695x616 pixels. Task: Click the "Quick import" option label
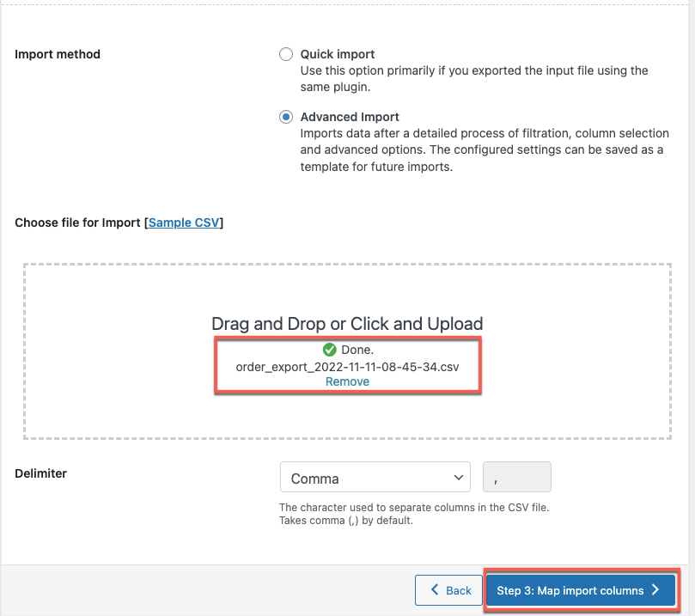click(x=338, y=54)
